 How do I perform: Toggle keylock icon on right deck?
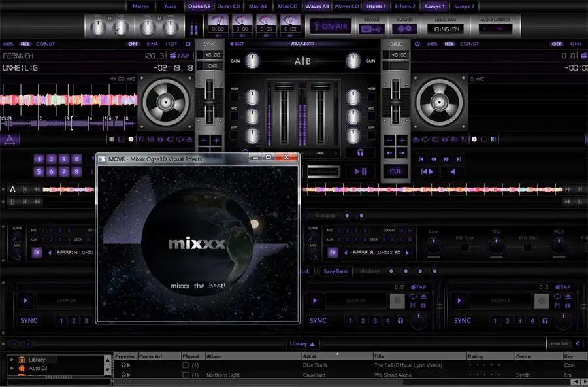(445, 139)
